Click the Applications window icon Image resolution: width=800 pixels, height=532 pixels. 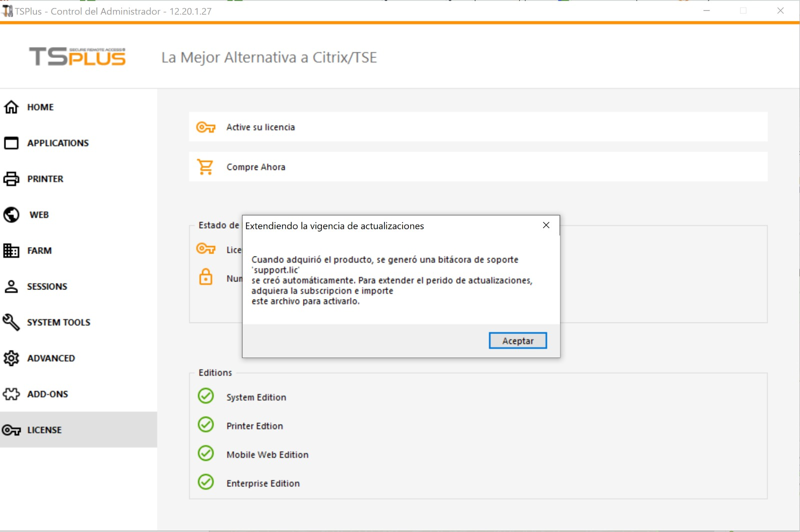click(11, 143)
